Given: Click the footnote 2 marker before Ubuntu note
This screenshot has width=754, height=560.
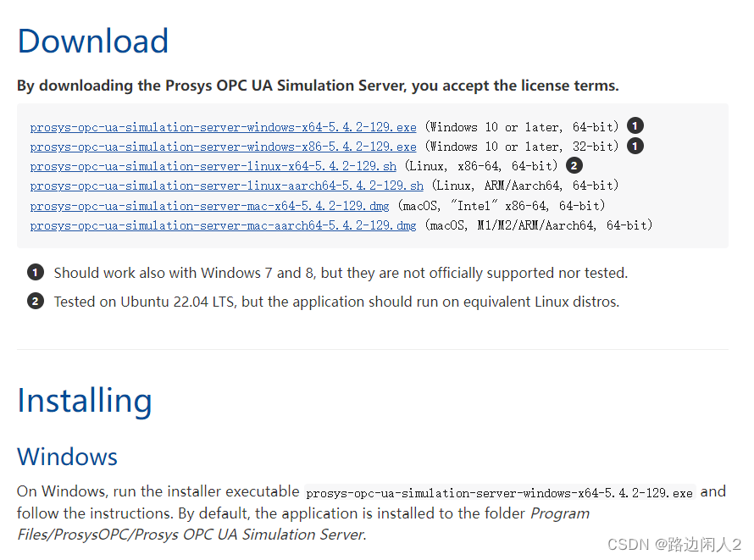Looking at the screenshot, I should [x=35, y=301].
